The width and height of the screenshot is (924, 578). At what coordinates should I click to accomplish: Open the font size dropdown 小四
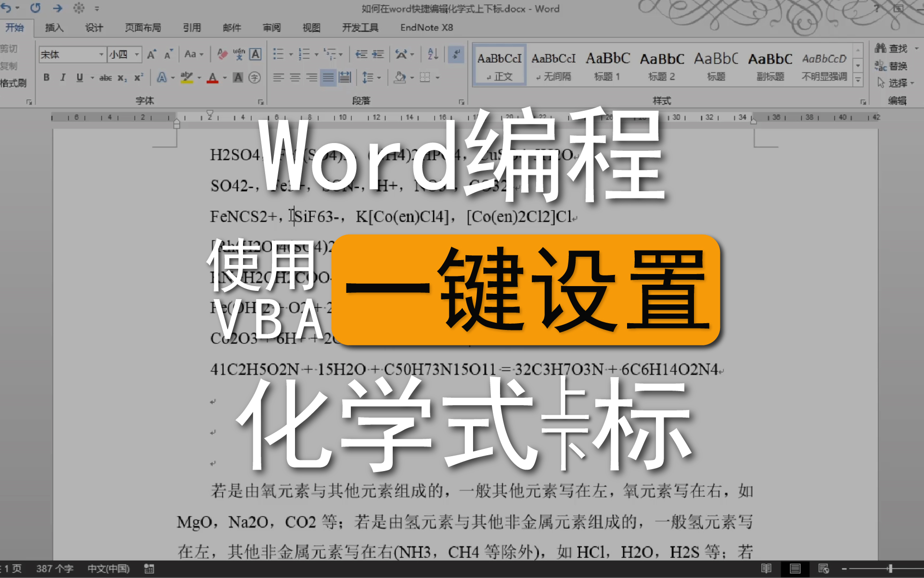tap(137, 54)
